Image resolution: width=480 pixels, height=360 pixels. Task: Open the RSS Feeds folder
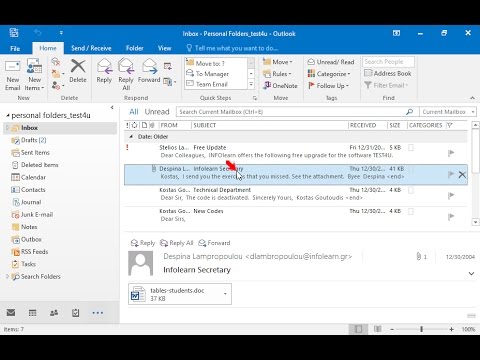(x=34, y=252)
